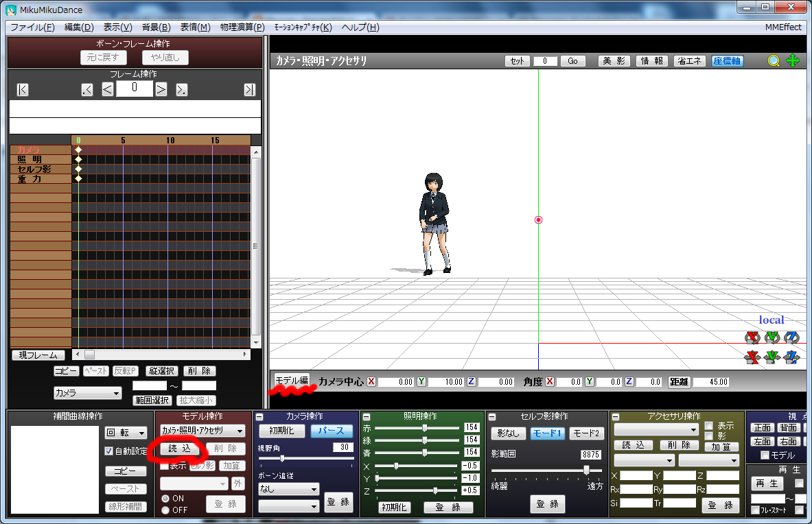This screenshot has width=812, height=524.
Task: Step back one frame (< button)
Action: 108,89
